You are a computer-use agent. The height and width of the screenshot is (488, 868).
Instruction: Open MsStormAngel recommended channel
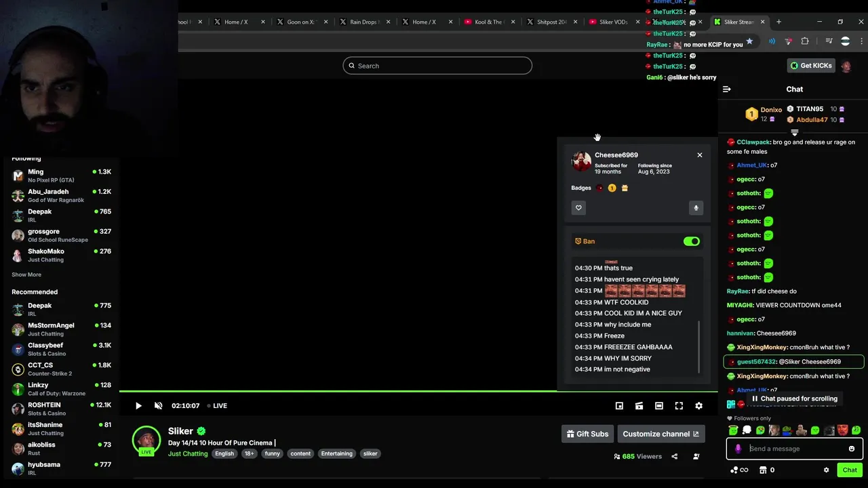[61, 329]
